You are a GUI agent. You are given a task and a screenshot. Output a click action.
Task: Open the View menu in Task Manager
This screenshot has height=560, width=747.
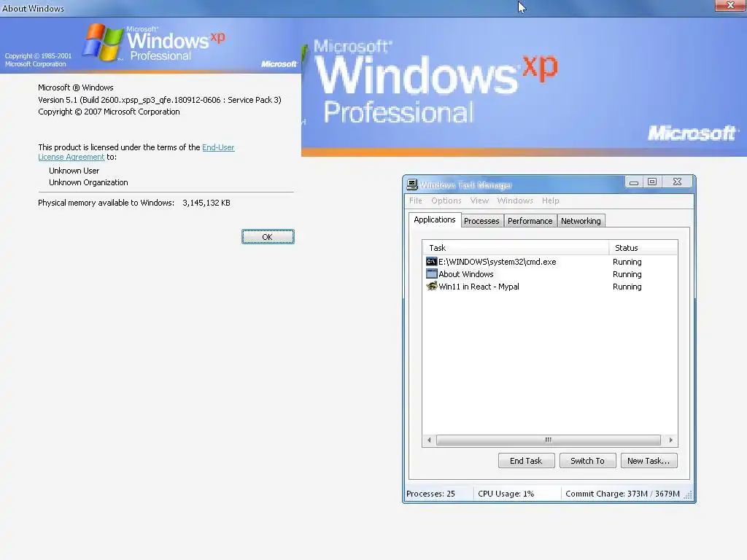point(479,201)
